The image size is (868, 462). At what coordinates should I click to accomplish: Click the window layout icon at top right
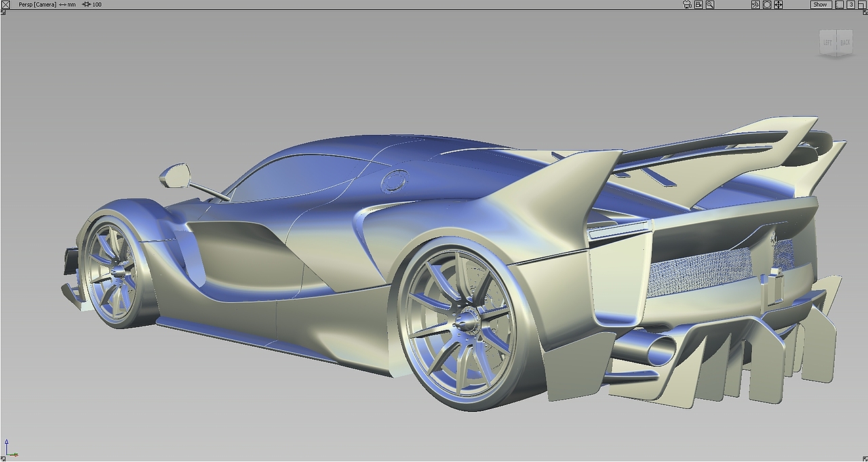(862, 4)
